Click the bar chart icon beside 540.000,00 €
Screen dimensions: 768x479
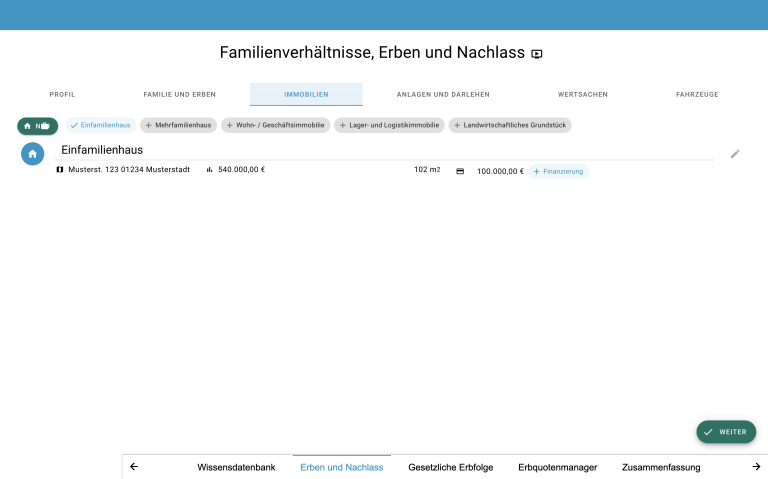[210, 169]
